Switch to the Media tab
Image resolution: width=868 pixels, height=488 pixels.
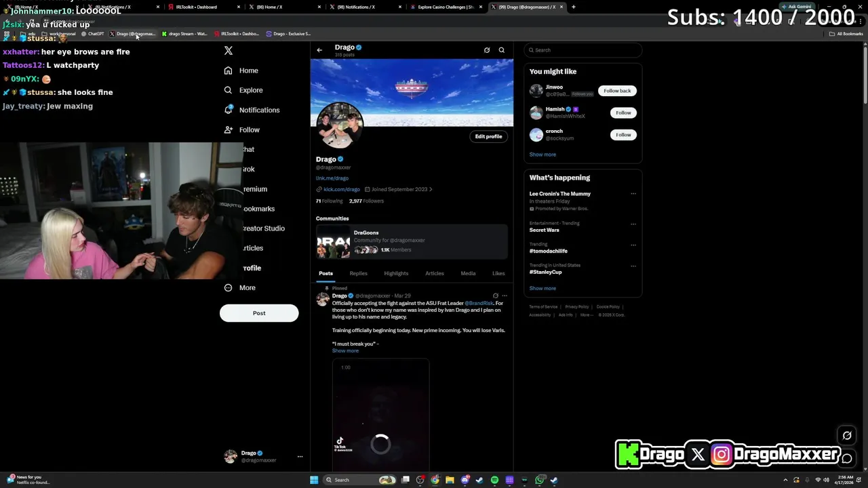point(469,274)
